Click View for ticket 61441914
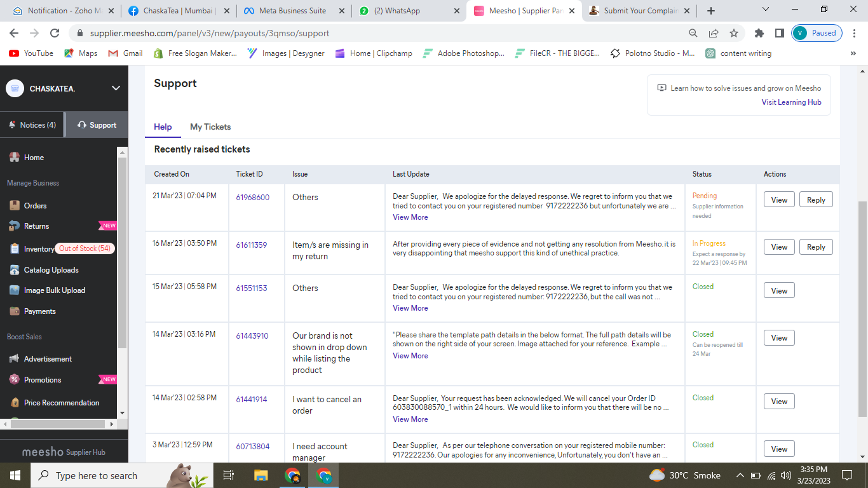868x488 pixels. [779, 402]
